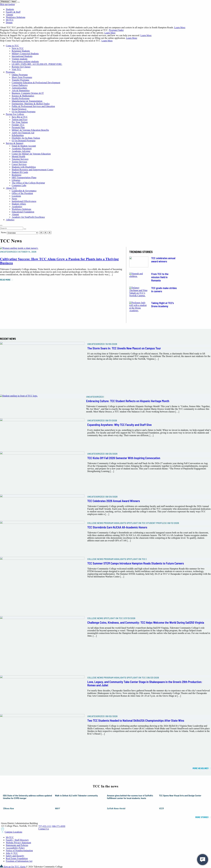Image resolution: width=211 pixels, height=868 pixels.
Task: Open the Donate link in the top list
Action: coord(9,23)
